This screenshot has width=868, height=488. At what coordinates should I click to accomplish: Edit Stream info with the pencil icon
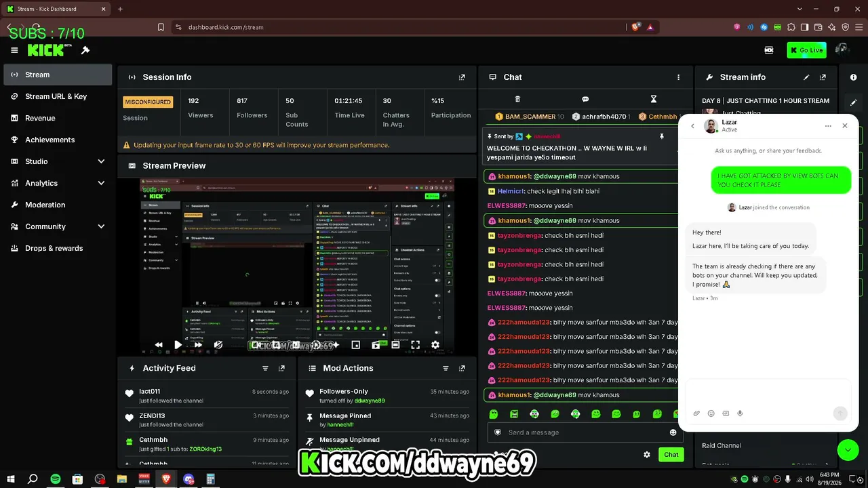coord(806,77)
